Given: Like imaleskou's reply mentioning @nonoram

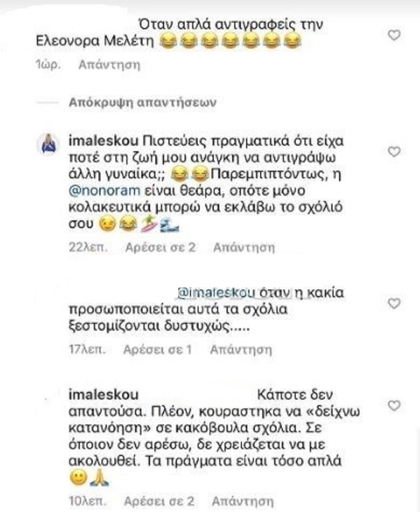Looking at the screenshot, I should coord(395,152).
